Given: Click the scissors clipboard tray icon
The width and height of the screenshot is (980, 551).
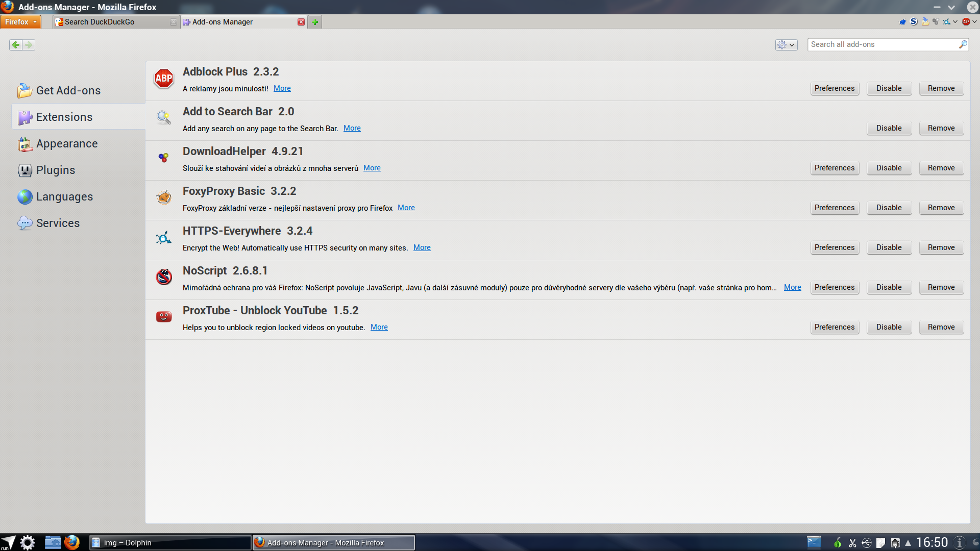Looking at the screenshot, I should point(852,543).
